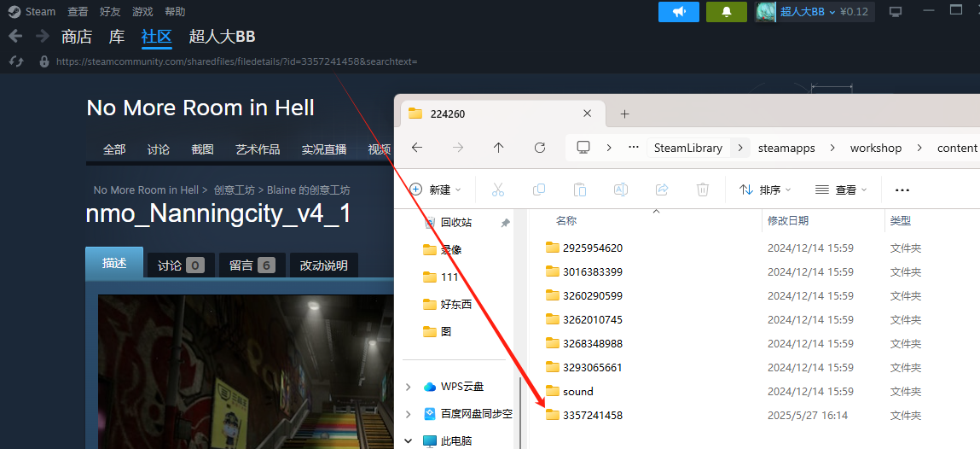Click the Cut scissors icon
This screenshot has width=980, height=449.
pos(498,190)
